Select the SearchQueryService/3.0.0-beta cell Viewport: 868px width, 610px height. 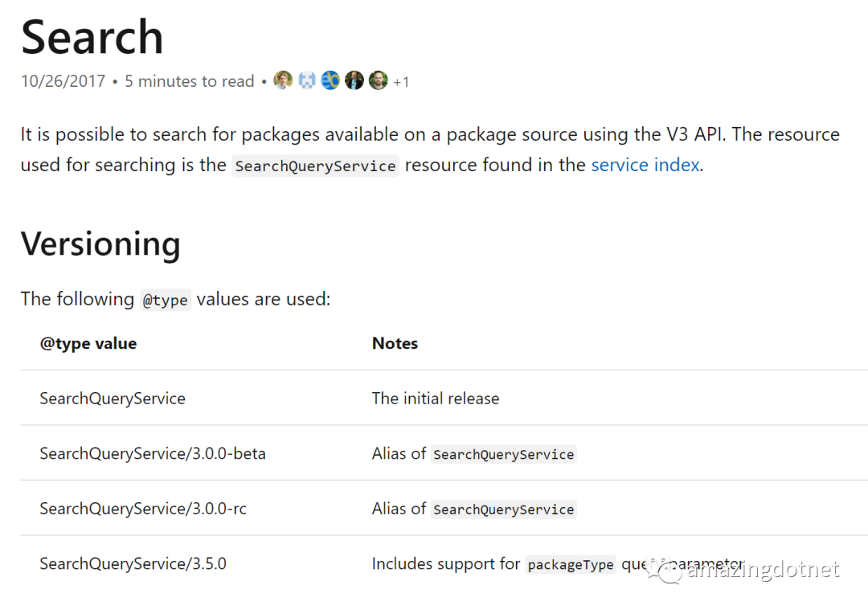153,453
